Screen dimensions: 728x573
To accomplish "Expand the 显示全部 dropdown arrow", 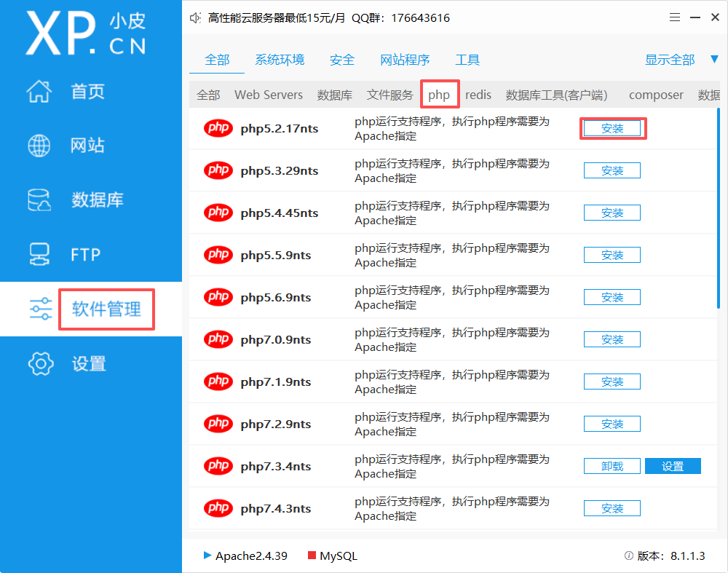I will click(715, 60).
